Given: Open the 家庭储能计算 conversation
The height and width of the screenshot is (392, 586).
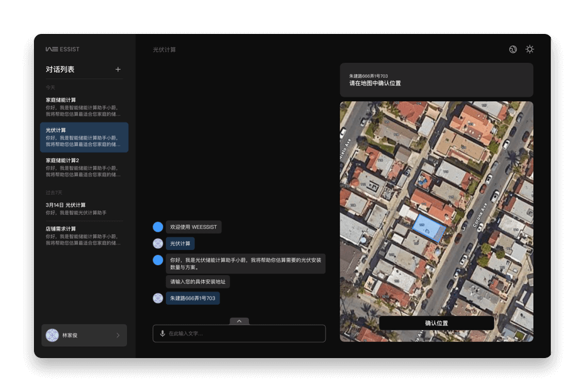Looking at the screenshot, I should [x=84, y=107].
